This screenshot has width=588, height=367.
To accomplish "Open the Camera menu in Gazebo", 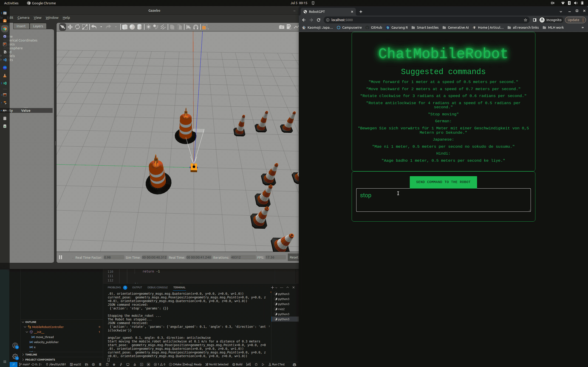I will [x=23, y=17].
